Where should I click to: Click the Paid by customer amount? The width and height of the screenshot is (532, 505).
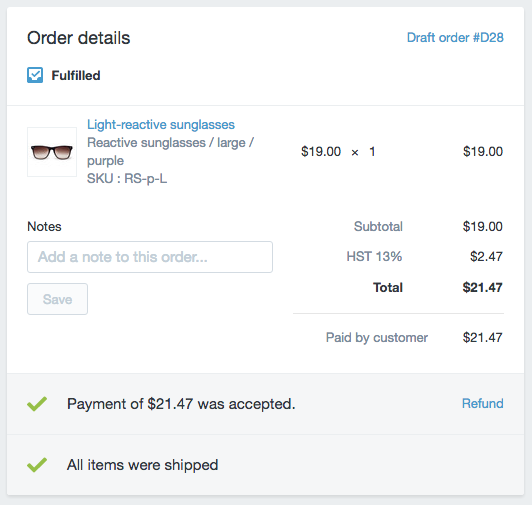tap(482, 338)
